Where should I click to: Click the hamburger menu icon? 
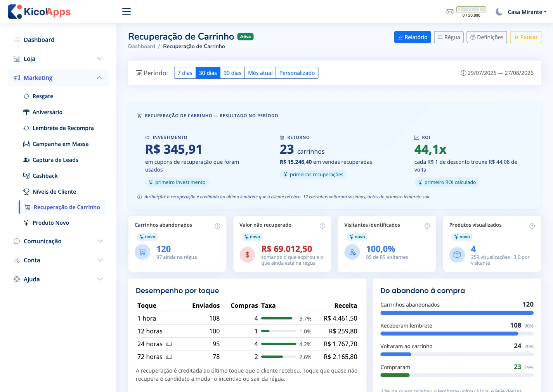[x=127, y=12]
